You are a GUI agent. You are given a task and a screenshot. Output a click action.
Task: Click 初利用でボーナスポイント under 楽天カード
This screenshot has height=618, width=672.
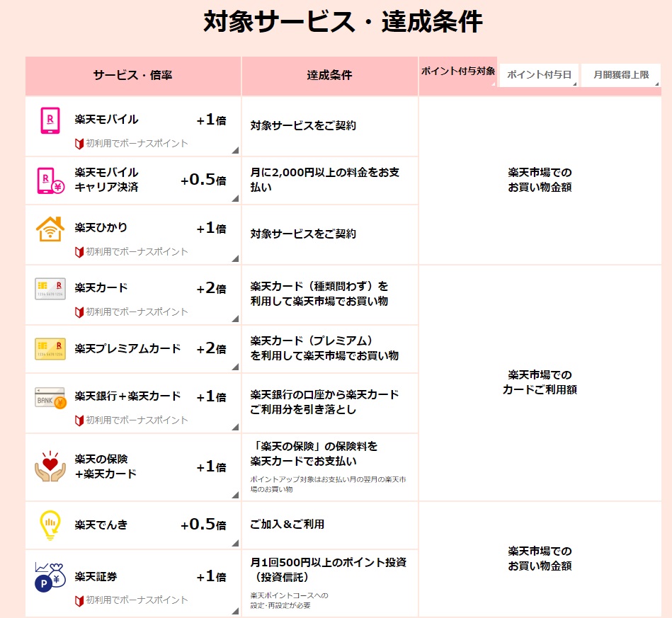point(137,312)
